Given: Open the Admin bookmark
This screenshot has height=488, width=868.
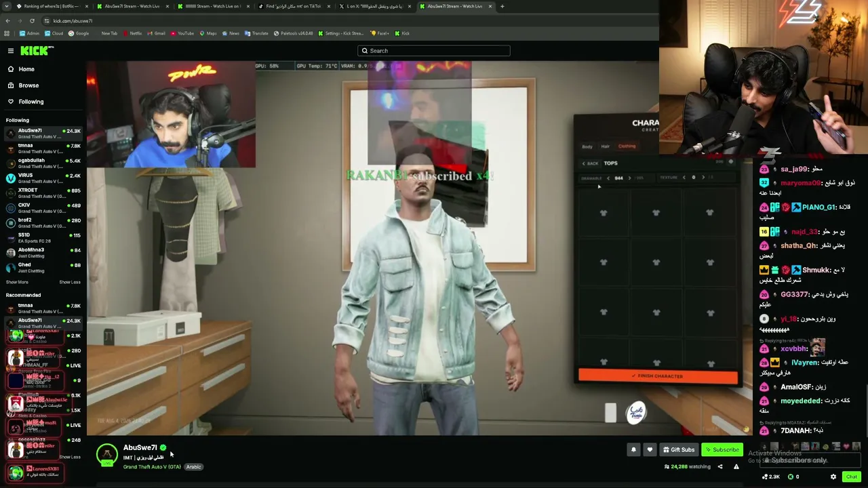Looking at the screenshot, I should (x=30, y=33).
